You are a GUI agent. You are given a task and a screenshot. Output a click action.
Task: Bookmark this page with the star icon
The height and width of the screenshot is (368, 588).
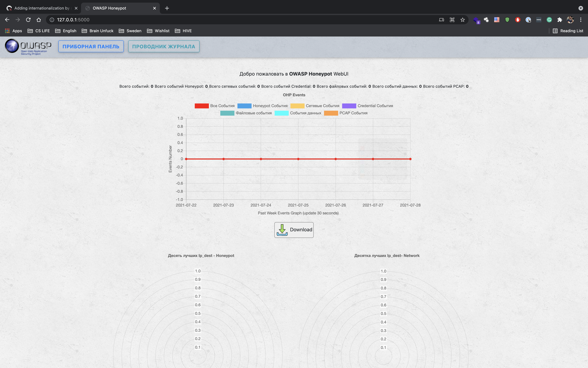463,20
